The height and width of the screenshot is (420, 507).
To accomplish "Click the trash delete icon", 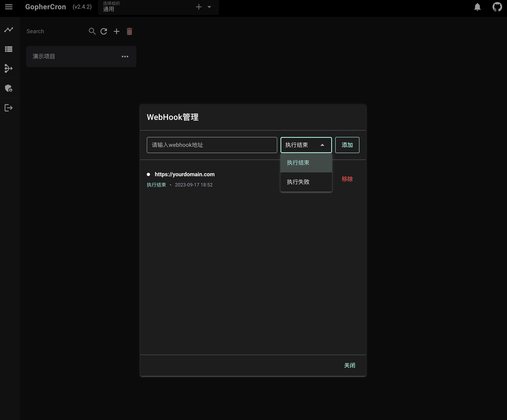I will point(129,31).
